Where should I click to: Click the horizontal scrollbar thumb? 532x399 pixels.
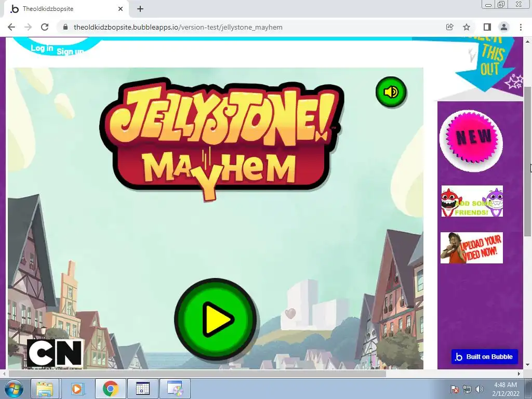(x=197, y=374)
